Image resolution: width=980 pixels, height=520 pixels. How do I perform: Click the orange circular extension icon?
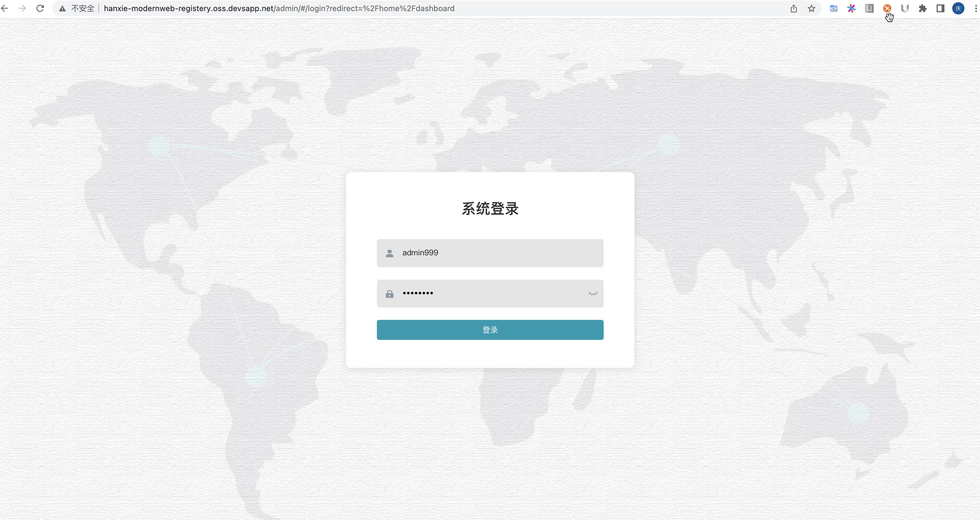[887, 8]
